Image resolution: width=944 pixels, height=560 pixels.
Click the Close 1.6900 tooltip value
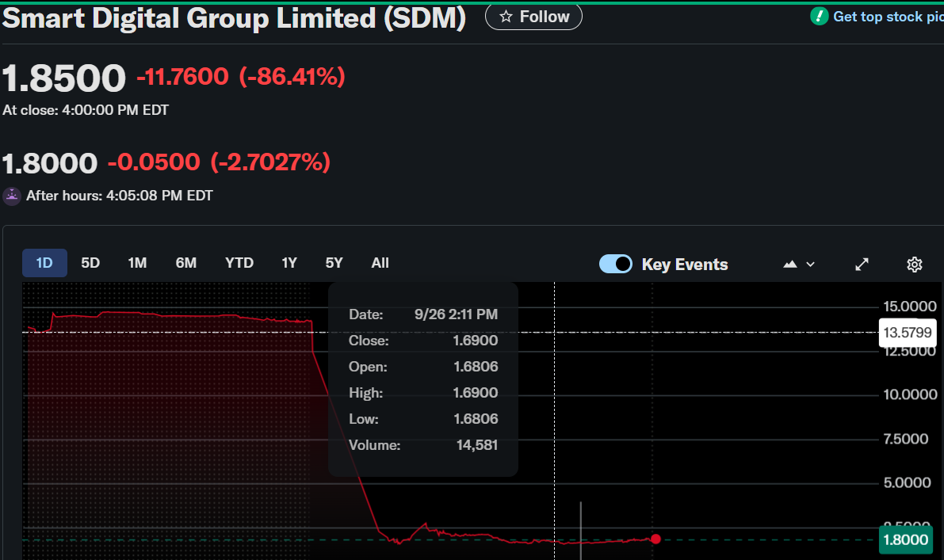click(476, 341)
